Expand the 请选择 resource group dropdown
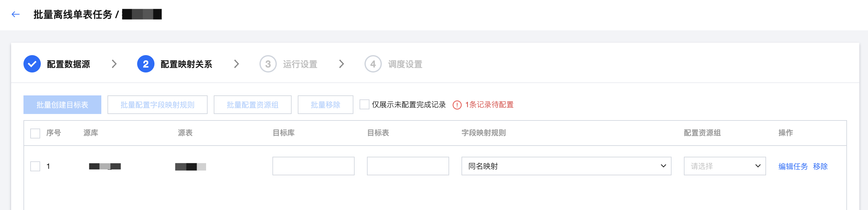The height and width of the screenshot is (210, 868). 724,166
